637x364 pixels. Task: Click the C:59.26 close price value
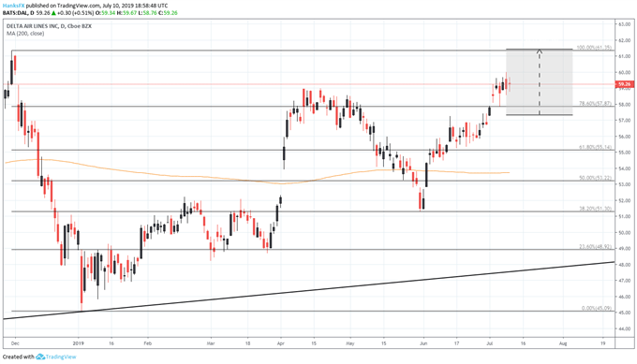pyautogui.click(x=168, y=12)
